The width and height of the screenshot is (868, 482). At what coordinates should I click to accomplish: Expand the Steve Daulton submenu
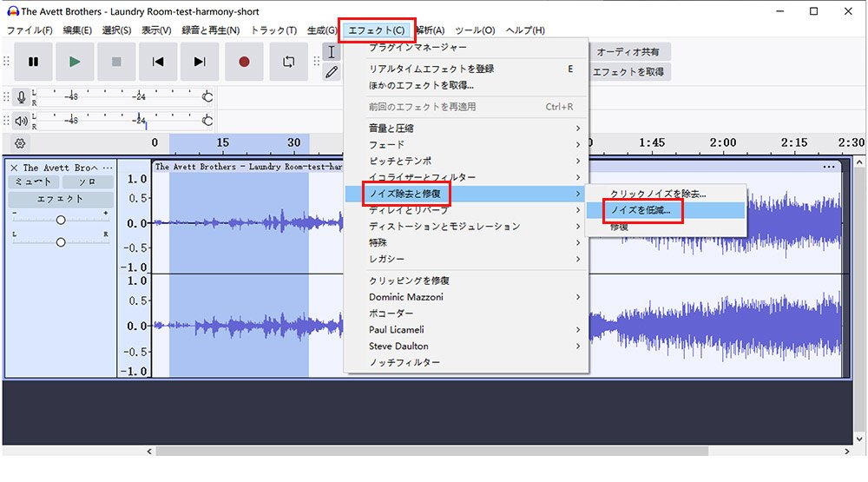click(465, 346)
